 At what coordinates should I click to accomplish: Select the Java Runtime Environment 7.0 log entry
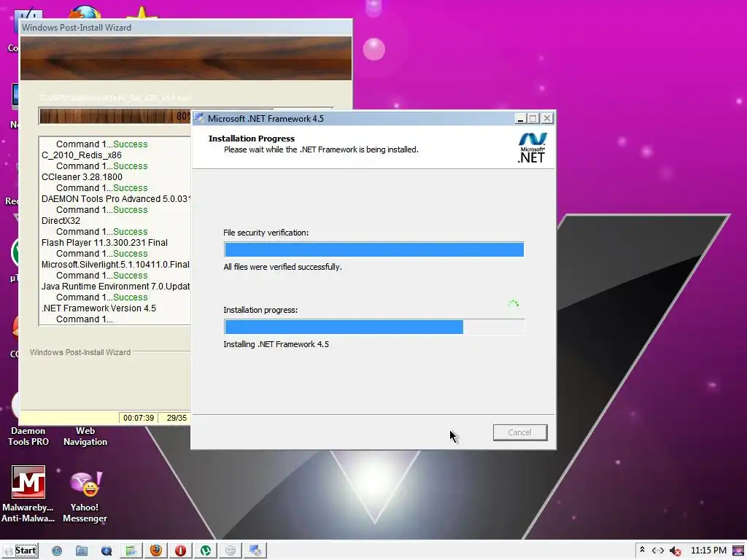pos(116,287)
